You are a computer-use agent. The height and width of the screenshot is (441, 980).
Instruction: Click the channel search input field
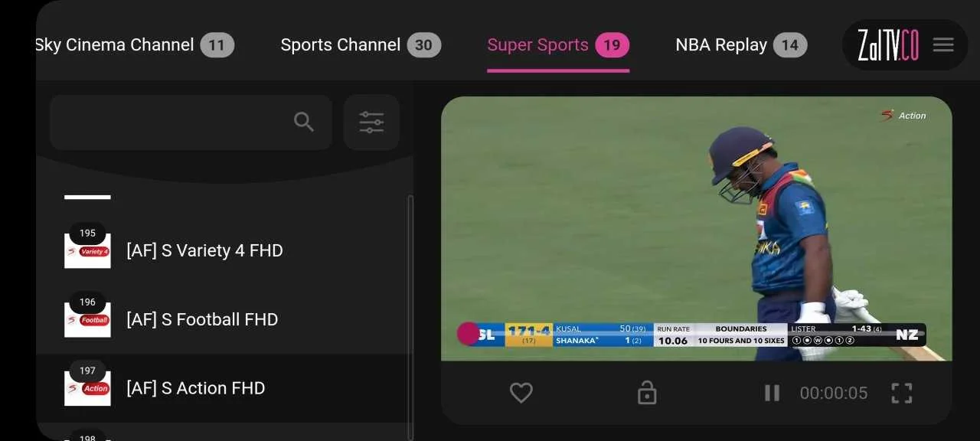point(191,122)
